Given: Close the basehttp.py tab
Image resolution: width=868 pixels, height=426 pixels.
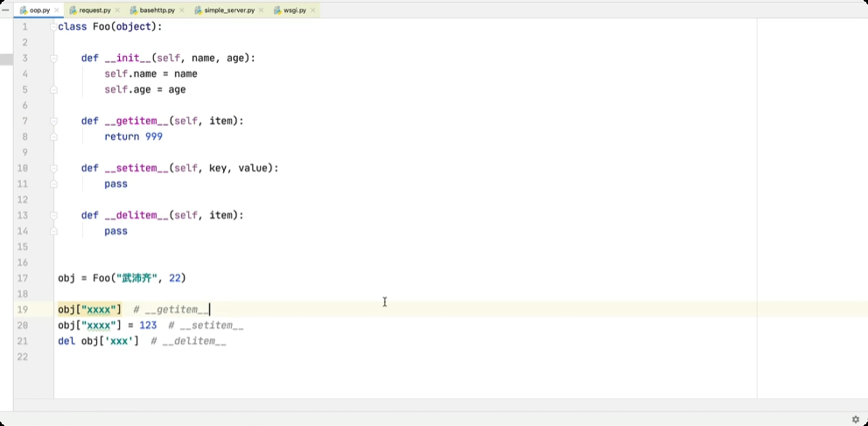Looking at the screenshot, I should 181,10.
